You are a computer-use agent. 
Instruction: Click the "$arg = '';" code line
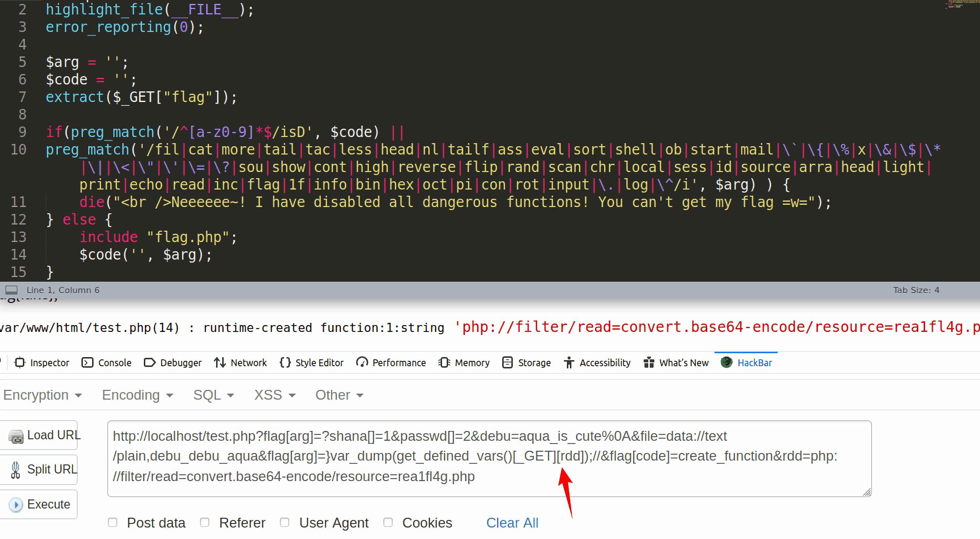tap(87, 62)
